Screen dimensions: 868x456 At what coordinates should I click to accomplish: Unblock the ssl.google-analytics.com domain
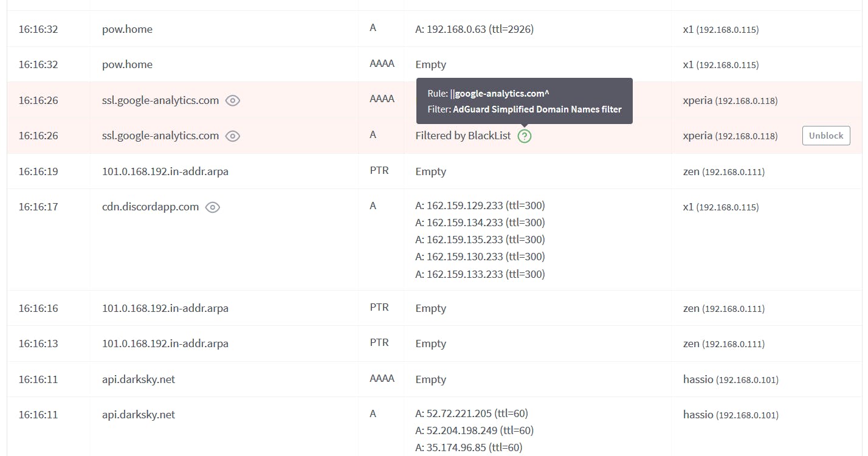point(825,136)
